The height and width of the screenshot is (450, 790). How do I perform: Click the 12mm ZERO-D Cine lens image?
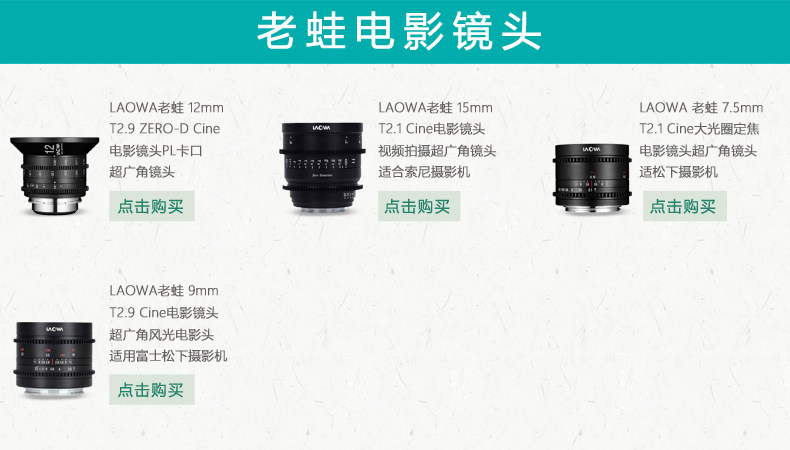[54, 176]
